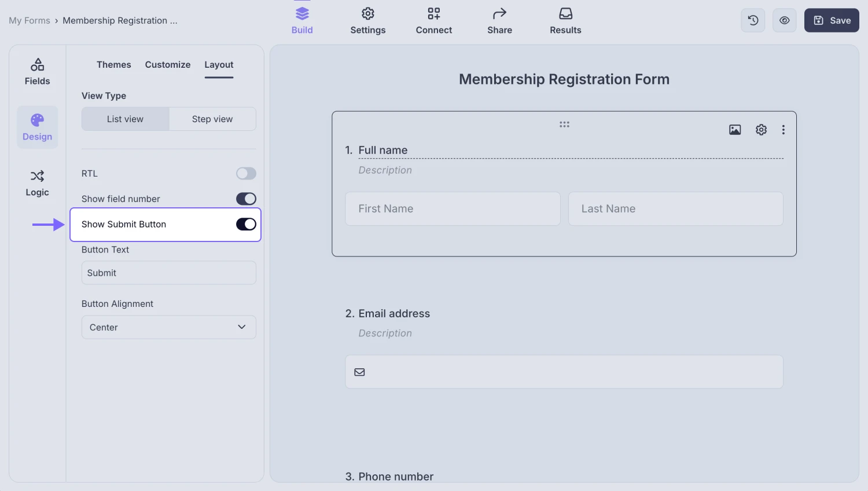Open the Full name field settings gear
The height and width of the screenshot is (491, 868).
click(761, 130)
